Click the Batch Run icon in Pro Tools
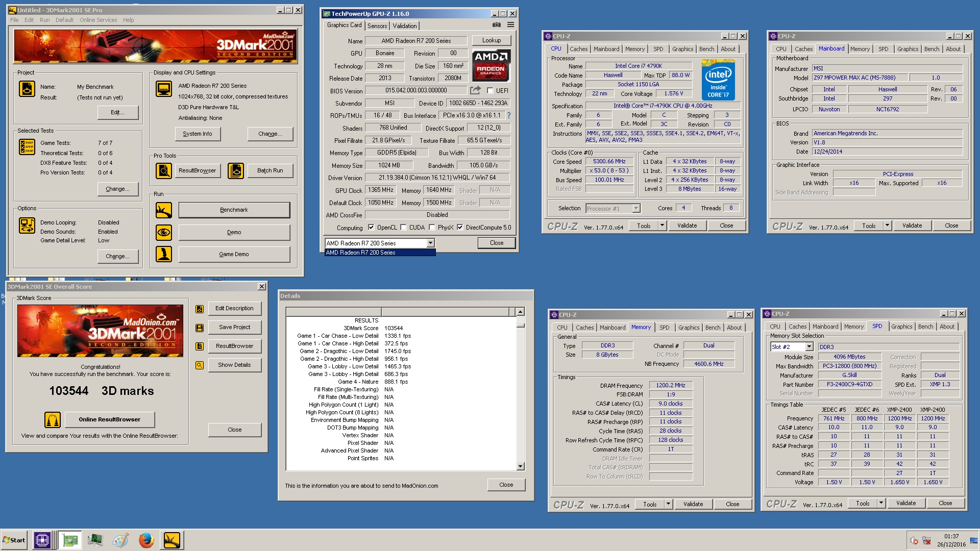The width and height of the screenshot is (980, 551). point(236,170)
